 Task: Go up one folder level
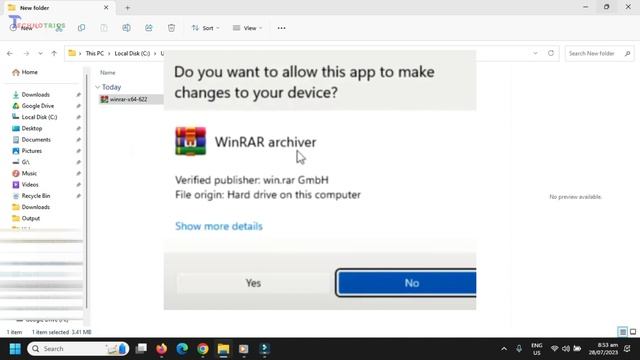(54, 53)
